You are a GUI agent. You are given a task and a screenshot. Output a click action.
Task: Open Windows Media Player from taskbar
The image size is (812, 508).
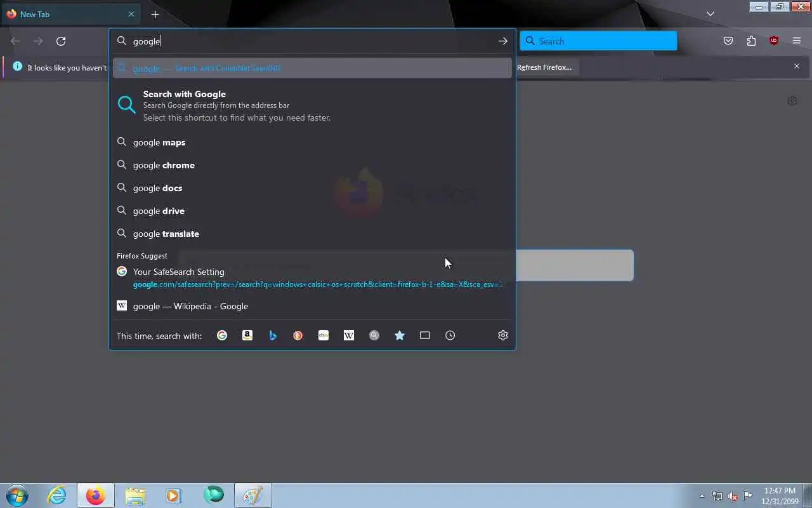click(173, 495)
